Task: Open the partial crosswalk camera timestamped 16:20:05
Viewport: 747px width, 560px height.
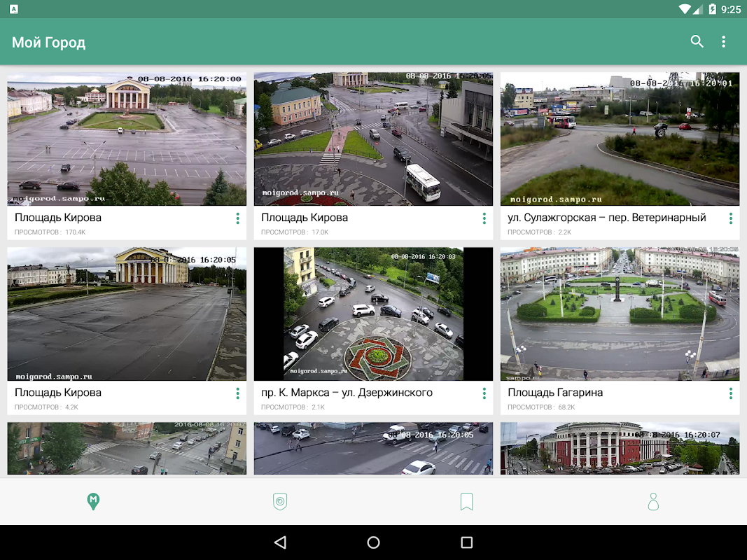Action: tap(374, 448)
